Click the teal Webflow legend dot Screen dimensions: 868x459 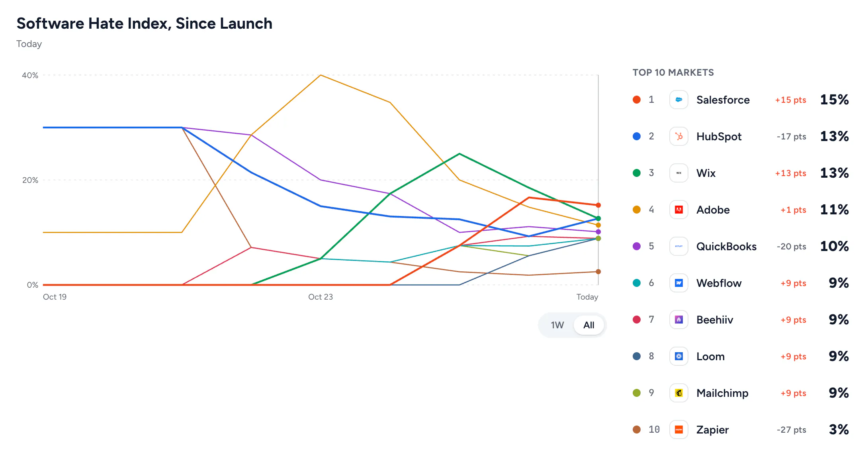click(x=637, y=283)
